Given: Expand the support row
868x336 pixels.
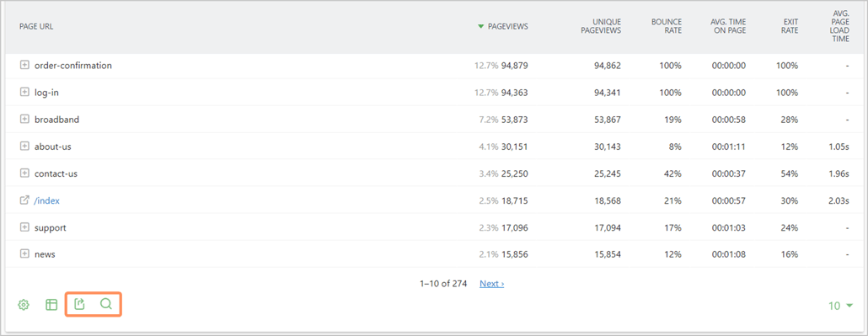Looking at the screenshot, I should click(24, 227).
